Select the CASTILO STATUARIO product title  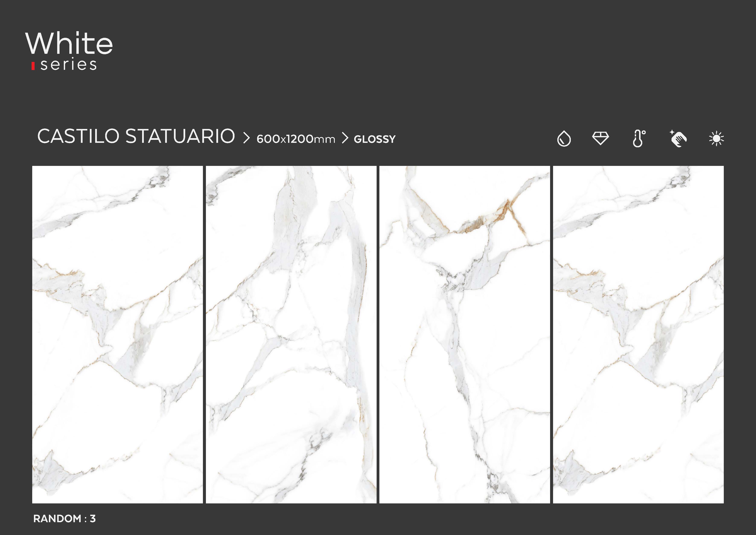pos(136,136)
